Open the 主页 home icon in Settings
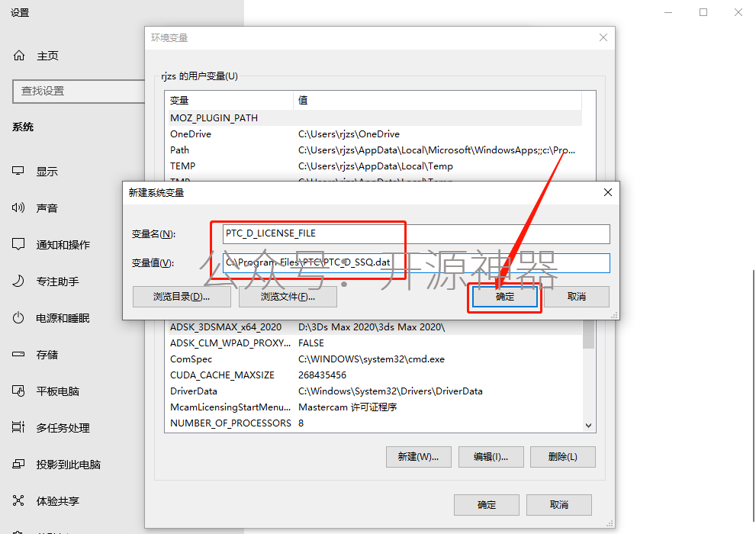 click(x=19, y=56)
